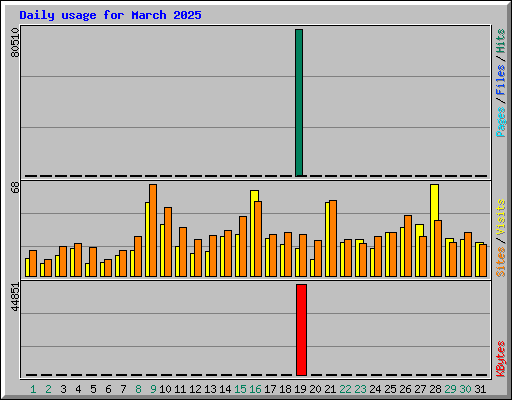The height and width of the screenshot is (400, 512).
Task: Select the yellow 'Visits' legend label
Action: pos(500,218)
